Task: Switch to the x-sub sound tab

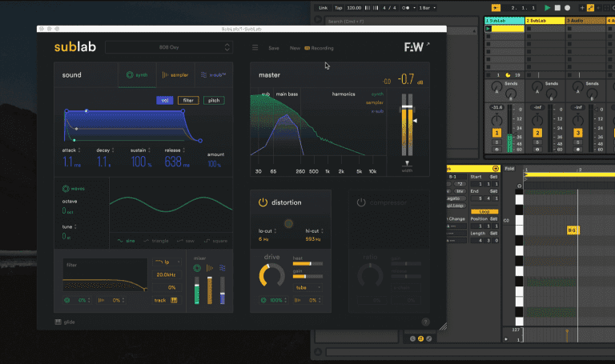Action: (x=214, y=75)
